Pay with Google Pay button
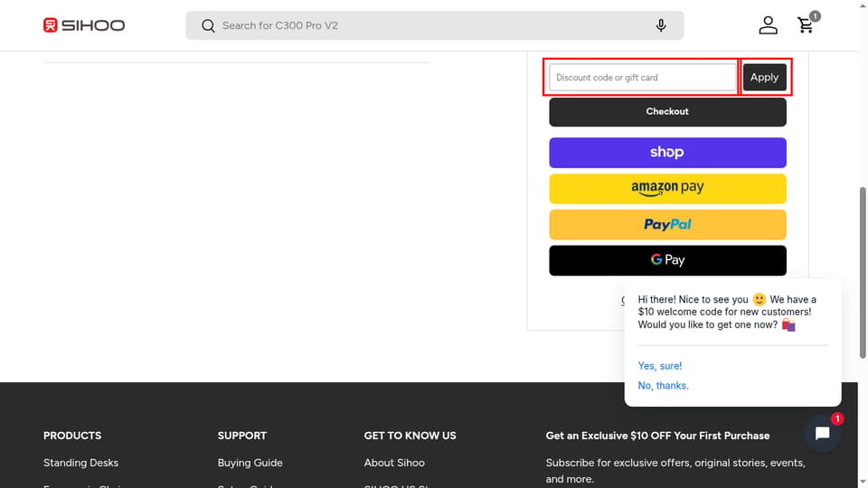Viewport: 868px width, 488px height. click(x=667, y=260)
